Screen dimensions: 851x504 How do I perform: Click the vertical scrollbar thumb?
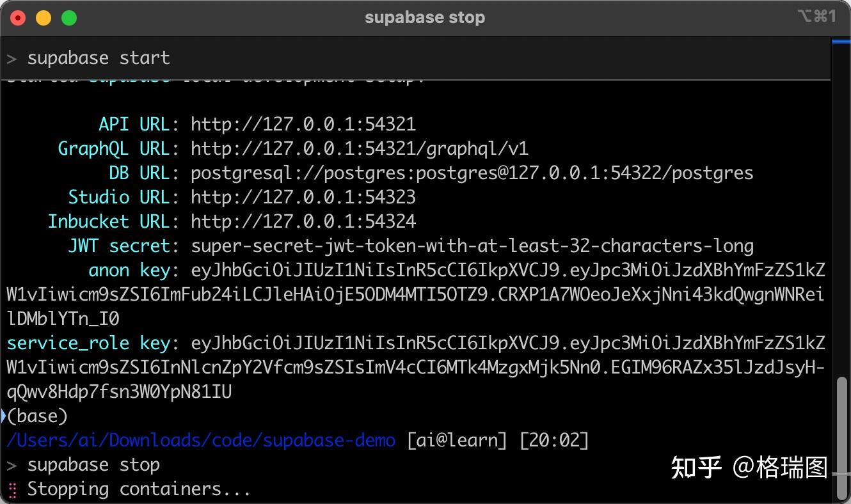click(842, 435)
